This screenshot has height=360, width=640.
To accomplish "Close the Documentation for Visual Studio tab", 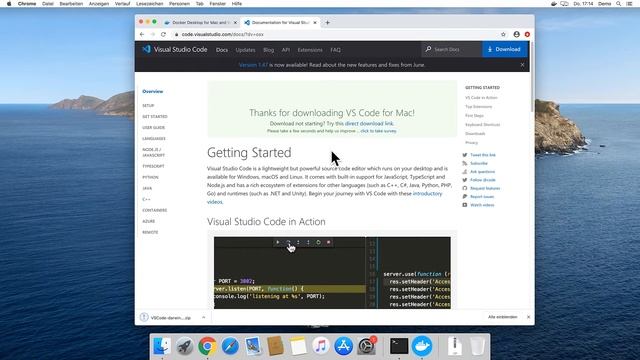I will [315, 23].
